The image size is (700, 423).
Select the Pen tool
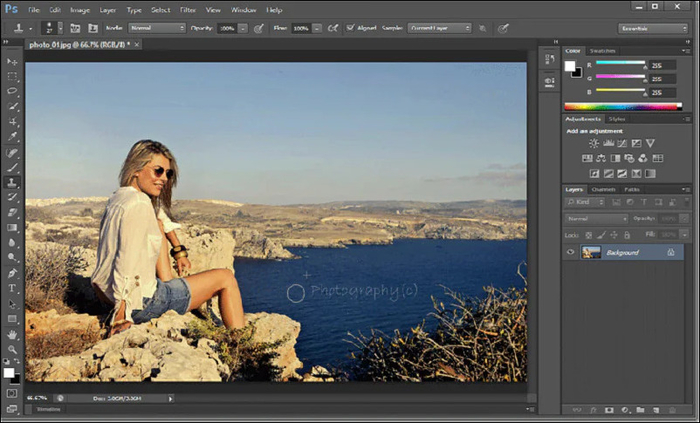12,273
